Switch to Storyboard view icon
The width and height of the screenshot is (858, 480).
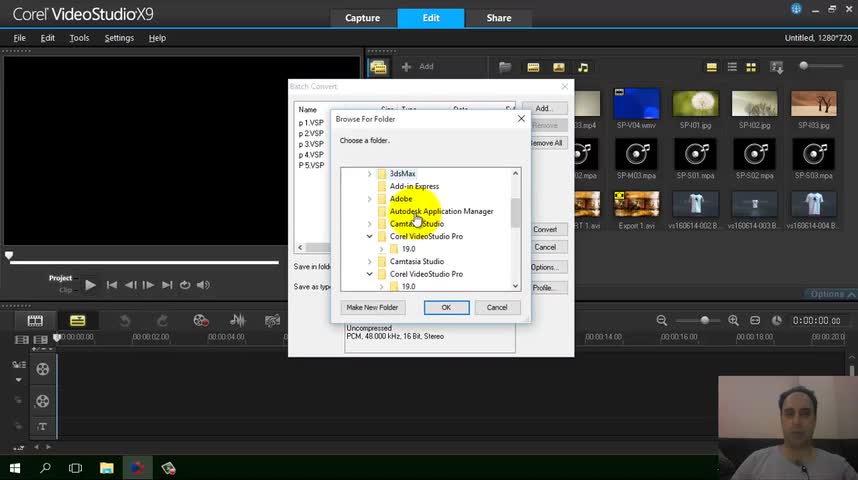(35, 321)
